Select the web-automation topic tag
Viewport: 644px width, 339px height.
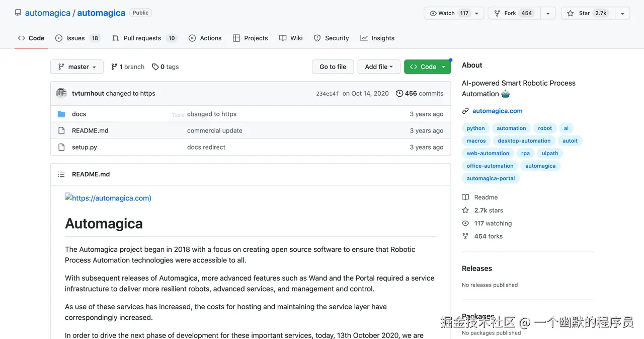click(488, 153)
